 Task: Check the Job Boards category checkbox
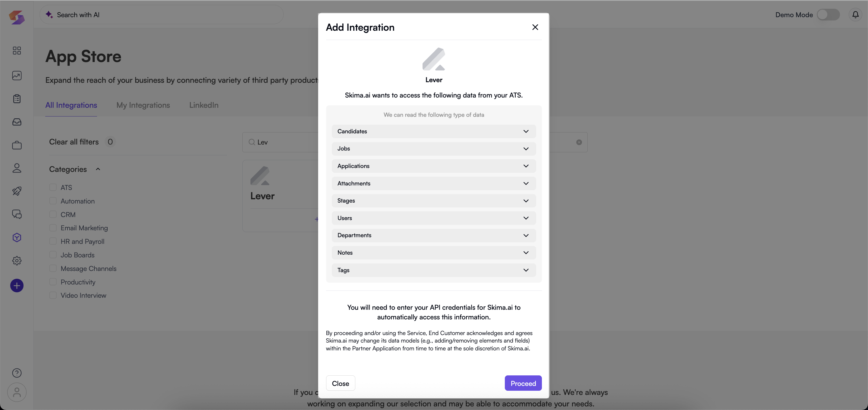click(53, 255)
